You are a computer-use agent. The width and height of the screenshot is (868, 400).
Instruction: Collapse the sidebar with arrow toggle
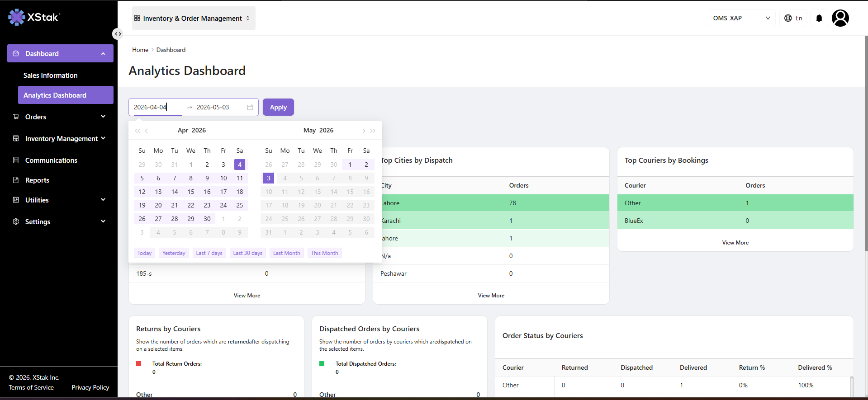tap(118, 34)
